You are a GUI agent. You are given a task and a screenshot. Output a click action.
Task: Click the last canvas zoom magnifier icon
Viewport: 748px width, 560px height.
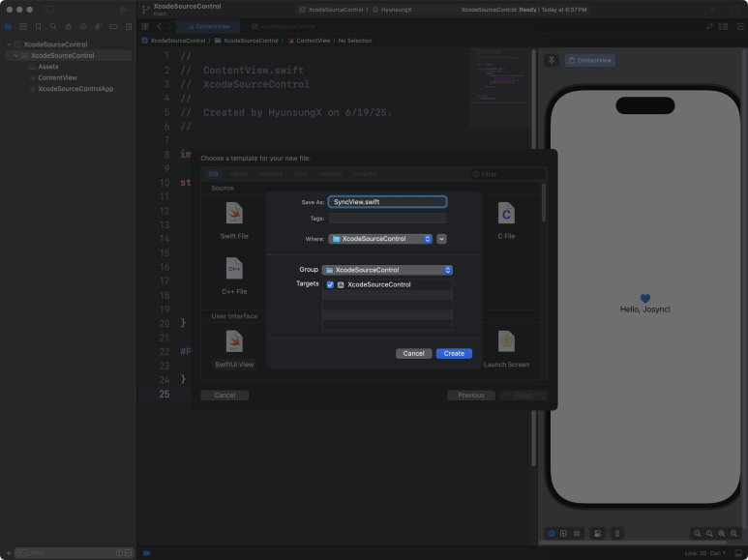coord(733,533)
